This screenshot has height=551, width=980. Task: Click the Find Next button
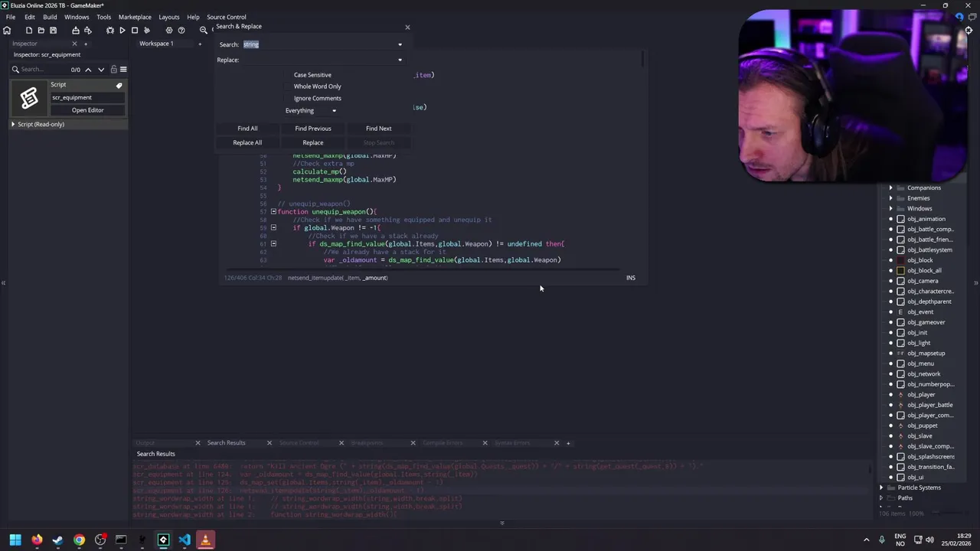pyautogui.click(x=378, y=129)
